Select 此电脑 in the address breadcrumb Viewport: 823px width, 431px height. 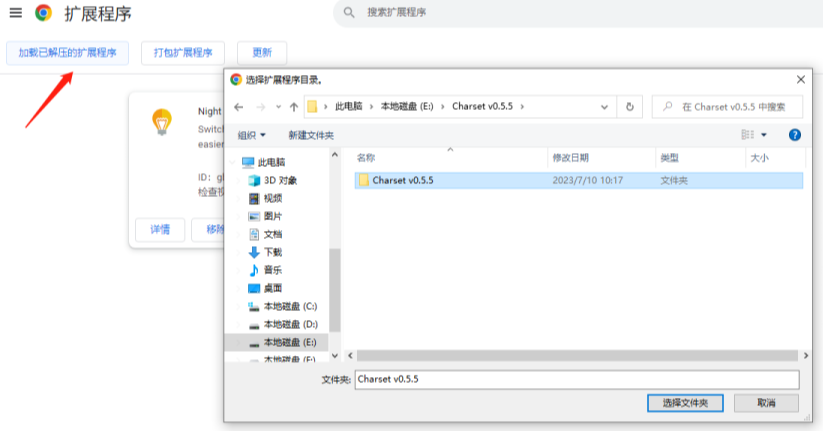coord(349,107)
